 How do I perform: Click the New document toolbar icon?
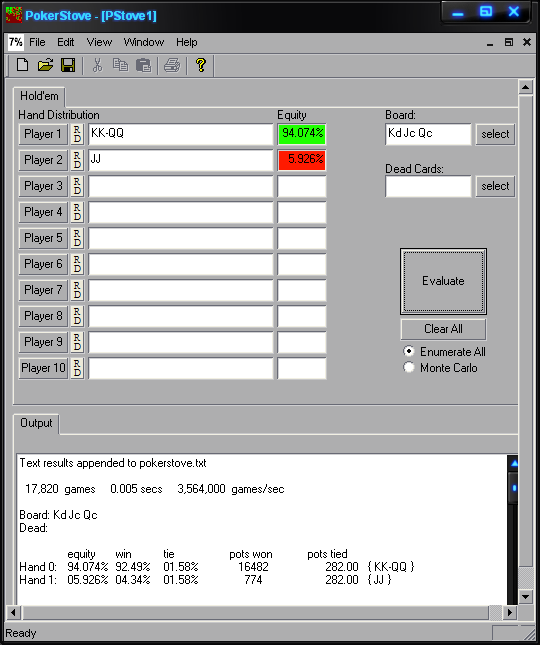[x=23, y=65]
